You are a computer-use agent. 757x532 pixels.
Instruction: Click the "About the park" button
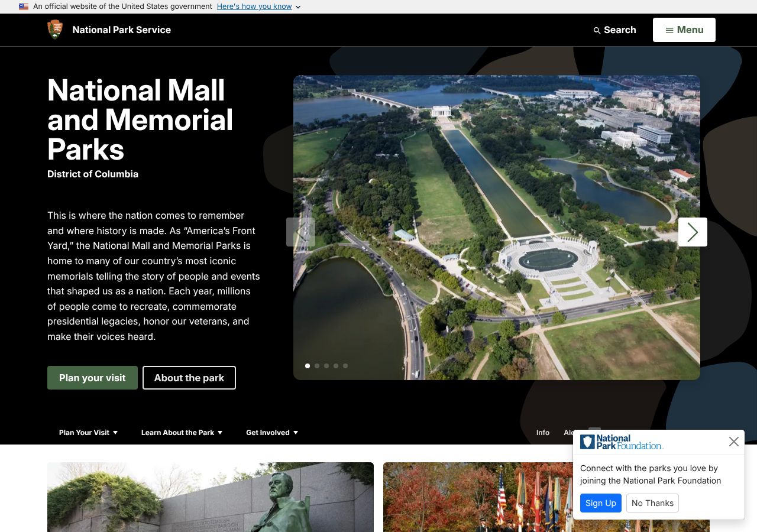(189, 378)
